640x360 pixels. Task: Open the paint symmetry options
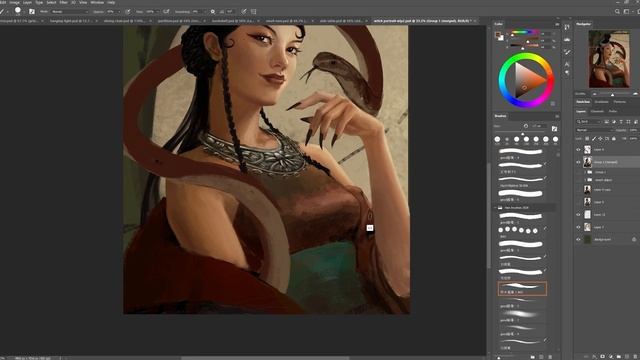pyautogui.click(x=254, y=11)
